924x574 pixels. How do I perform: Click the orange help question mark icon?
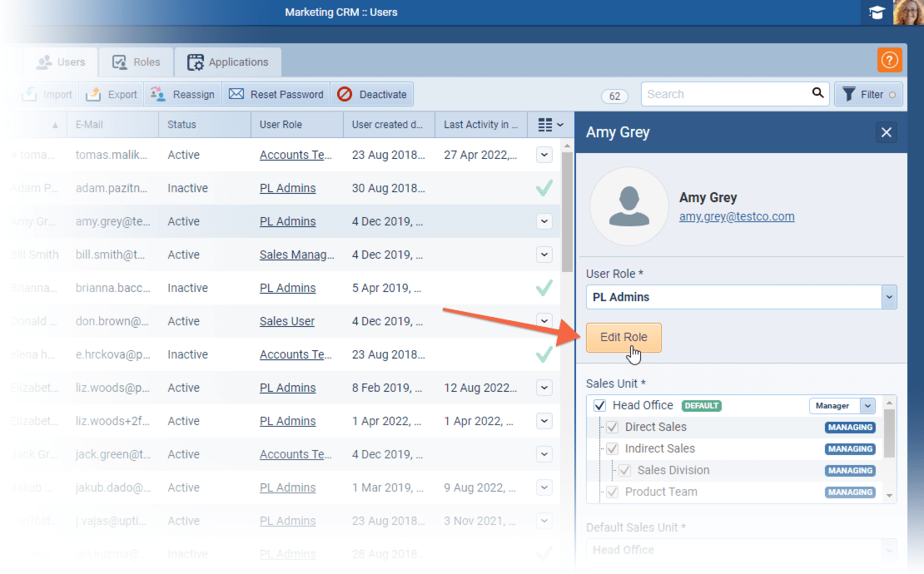point(889,60)
